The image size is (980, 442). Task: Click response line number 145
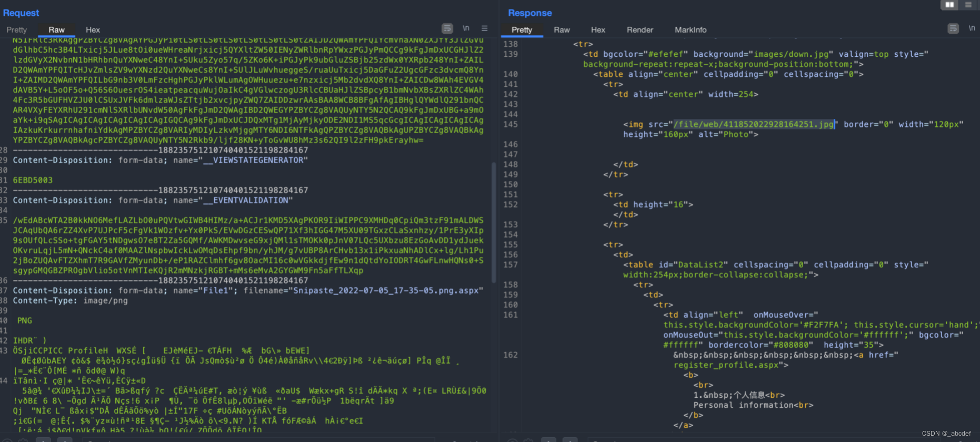point(510,124)
